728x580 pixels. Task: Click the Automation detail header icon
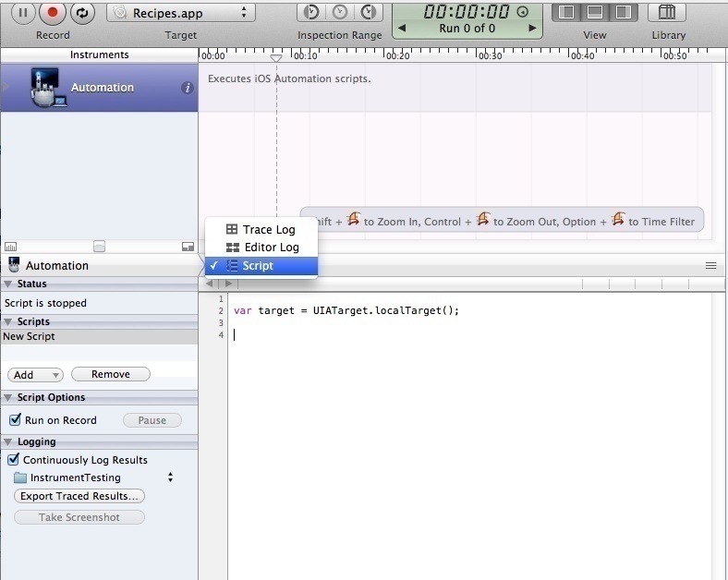point(14,265)
